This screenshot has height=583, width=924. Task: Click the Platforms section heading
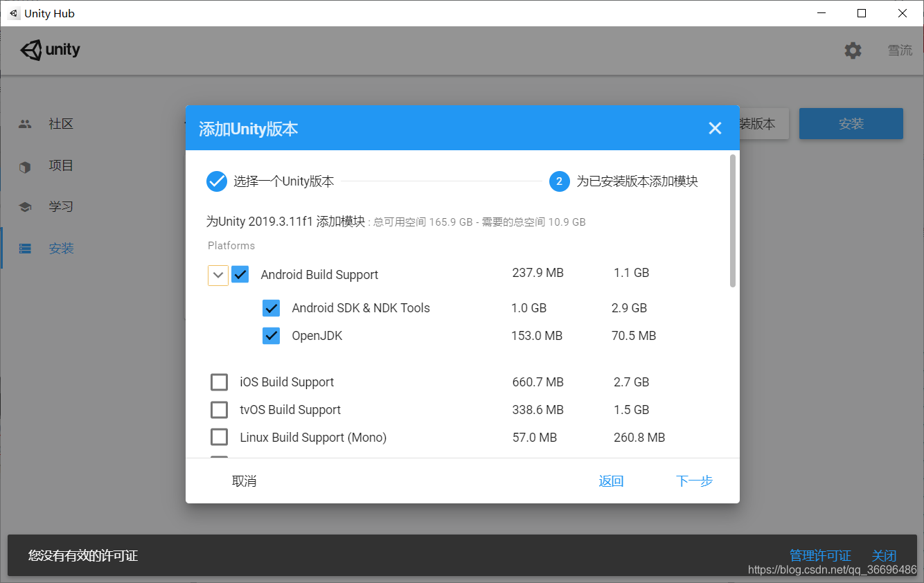[x=231, y=246]
